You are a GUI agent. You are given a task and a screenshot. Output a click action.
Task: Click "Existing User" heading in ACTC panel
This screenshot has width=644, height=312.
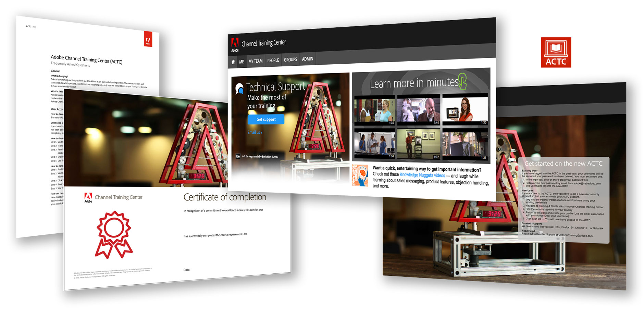(529, 170)
